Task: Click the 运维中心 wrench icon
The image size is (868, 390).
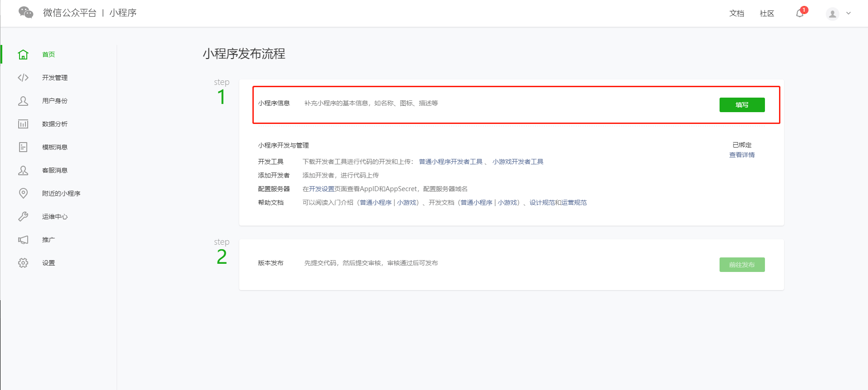Action: tap(23, 217)
